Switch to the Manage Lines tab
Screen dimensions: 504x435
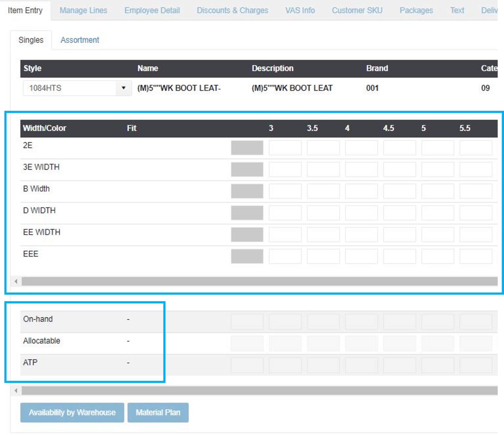click(83, 10)
